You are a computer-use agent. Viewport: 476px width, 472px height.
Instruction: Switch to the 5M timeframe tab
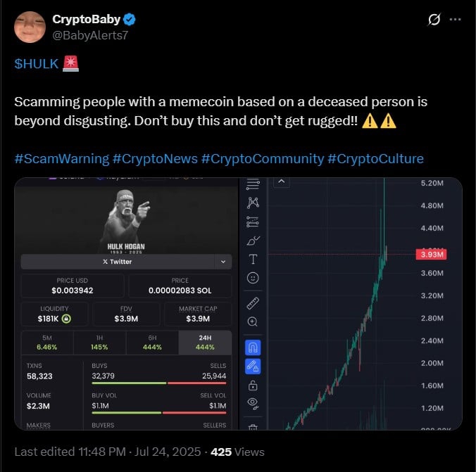coord(47,343)
